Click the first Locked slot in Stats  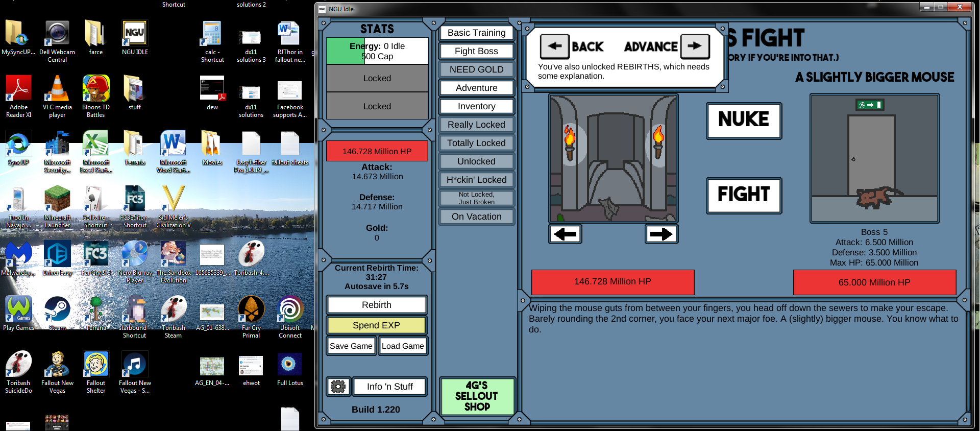377,78
